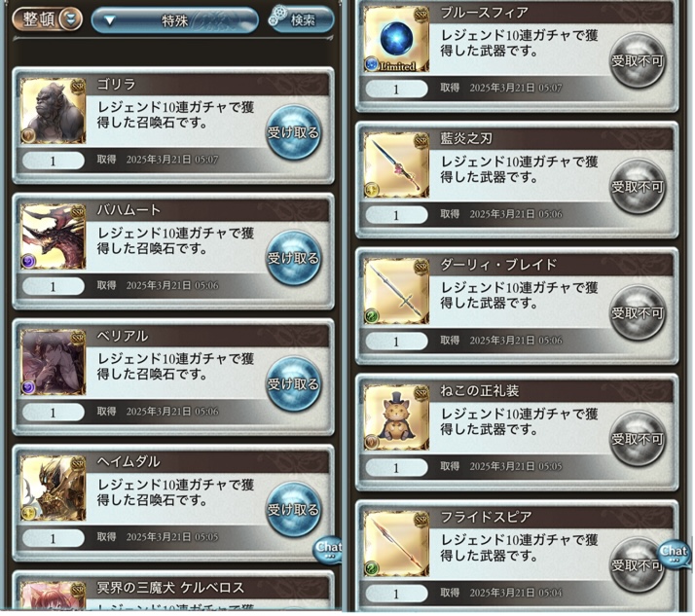The image size is (695, 616).
Task: Claim ヘイムダル with 受け取る button
Action: pyautogui.click(x=293, y=510)
